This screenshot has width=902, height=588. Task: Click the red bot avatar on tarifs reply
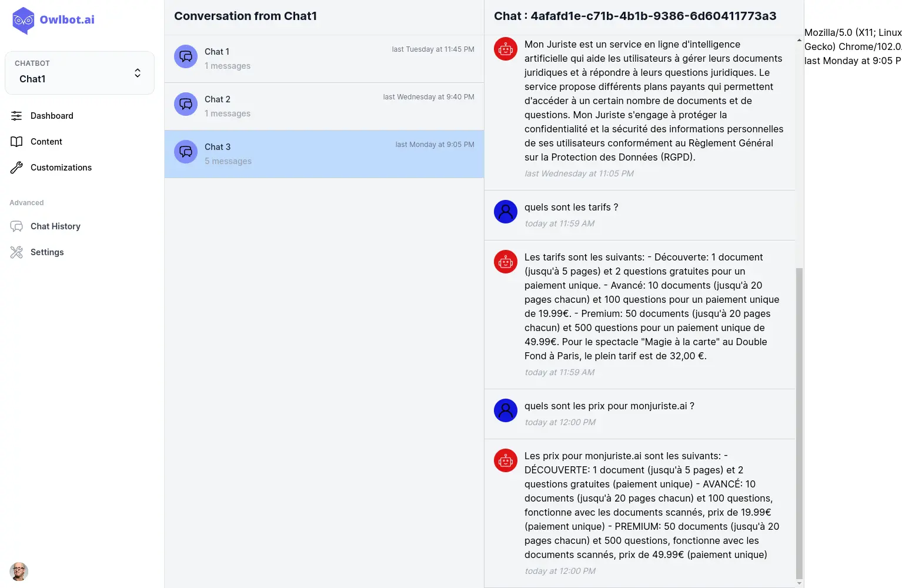pos(506,262)
